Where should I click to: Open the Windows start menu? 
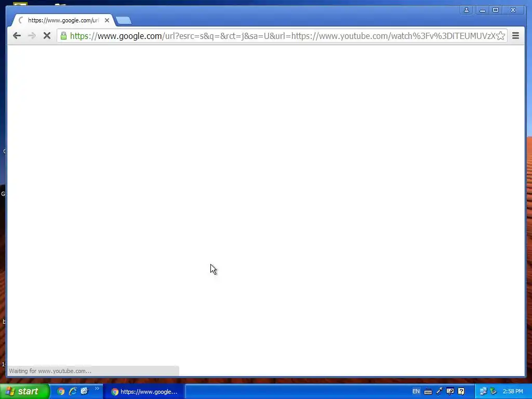tap(24, 391)
